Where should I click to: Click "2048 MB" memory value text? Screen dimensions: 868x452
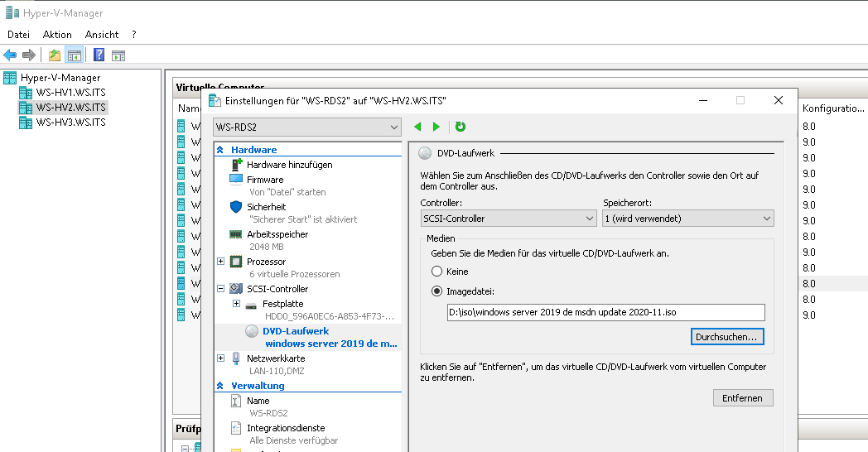(x=266, y=247)
